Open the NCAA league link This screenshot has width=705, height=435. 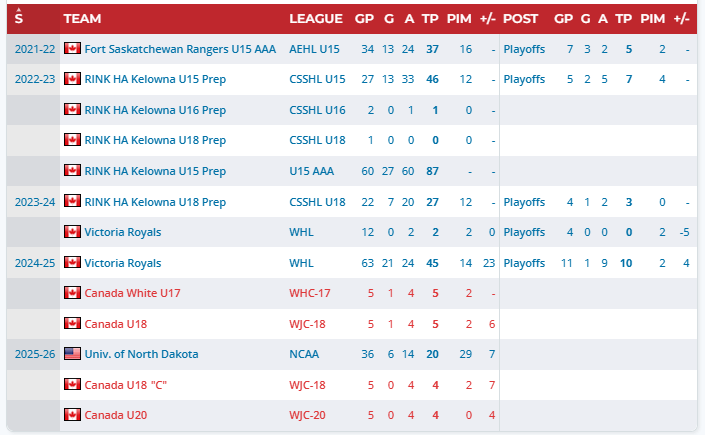(304, 354)
